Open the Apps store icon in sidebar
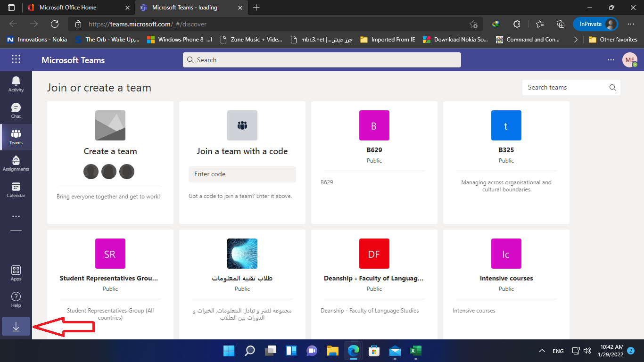Screen dimensions: 644x362 pyautogui.click(x=16, y=273)
